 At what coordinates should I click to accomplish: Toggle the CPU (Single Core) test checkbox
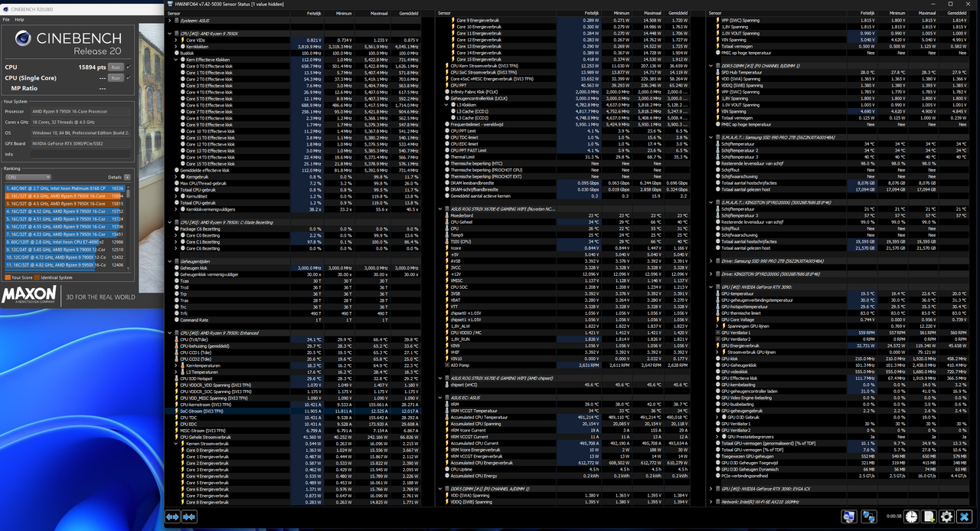(129, 77)
